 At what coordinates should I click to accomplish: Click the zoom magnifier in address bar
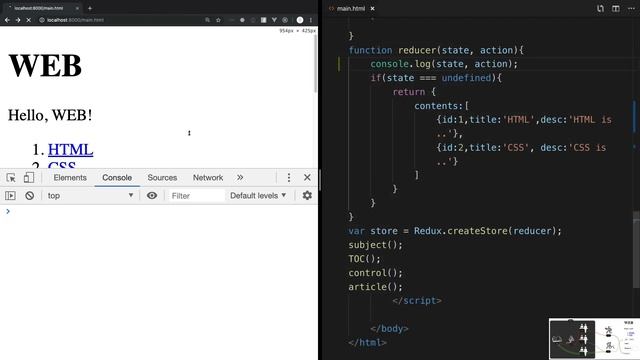[207, 20]
